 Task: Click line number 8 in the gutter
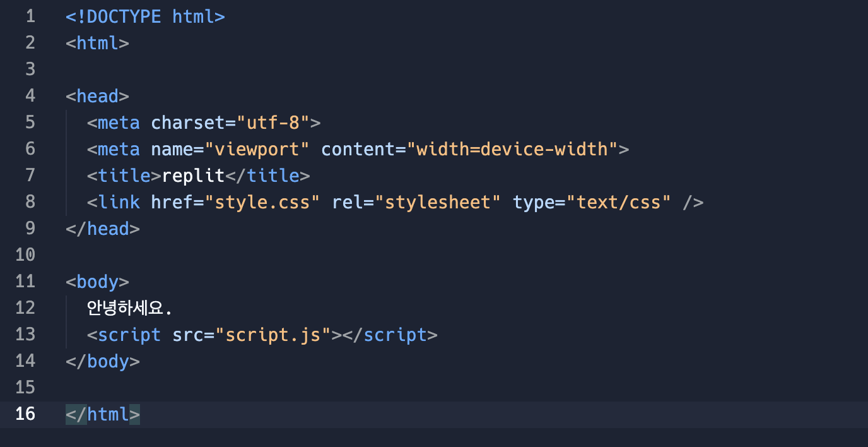click(30, 202)
